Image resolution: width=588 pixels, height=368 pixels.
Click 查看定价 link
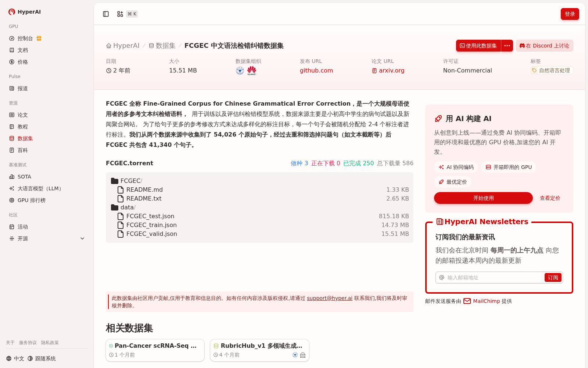[550, 198]
